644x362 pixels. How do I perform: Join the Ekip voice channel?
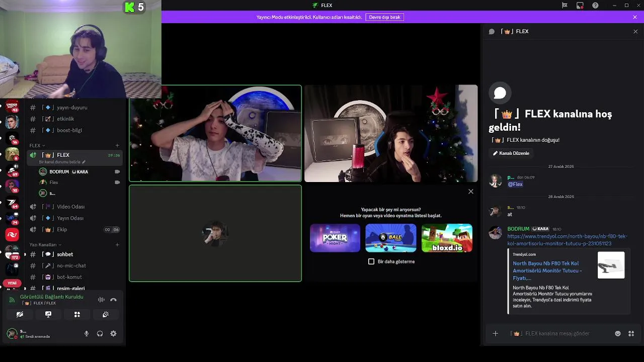pyautogui.click(x=74, y=230)
